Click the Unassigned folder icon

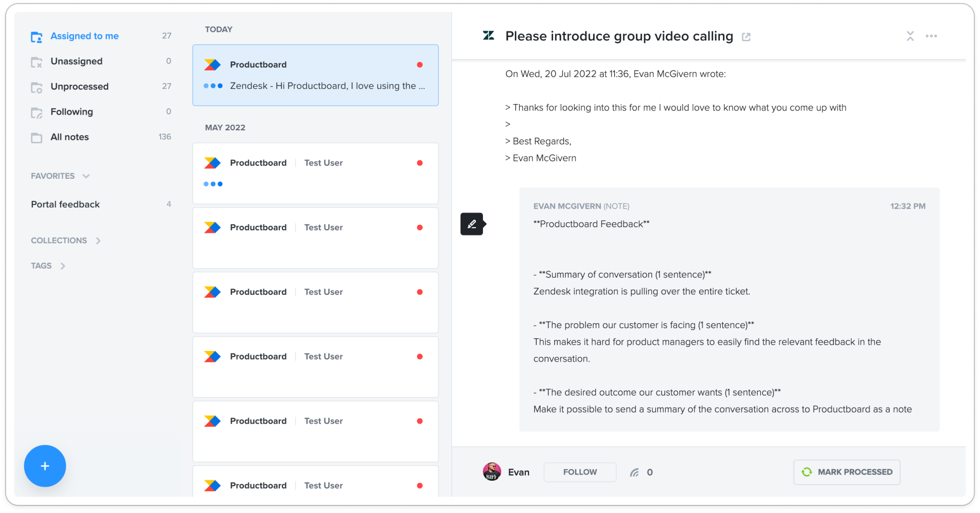36,62
